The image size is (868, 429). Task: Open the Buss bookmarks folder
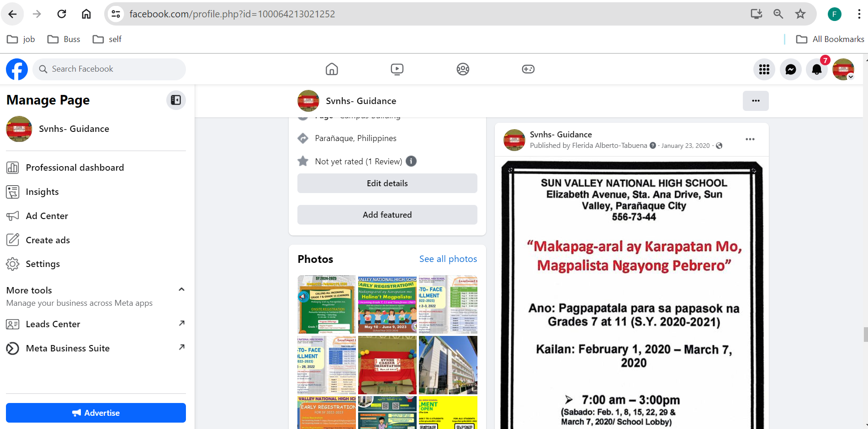(64, 39)
